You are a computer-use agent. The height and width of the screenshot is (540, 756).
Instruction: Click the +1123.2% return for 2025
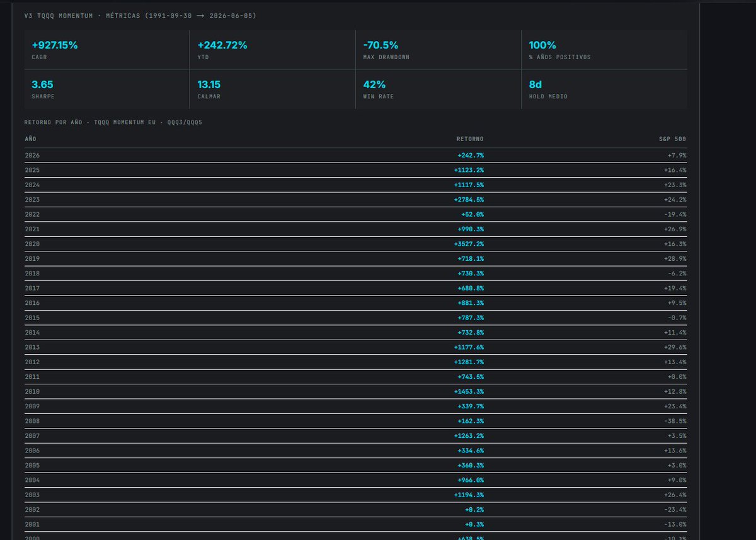[x=469, y=170]
